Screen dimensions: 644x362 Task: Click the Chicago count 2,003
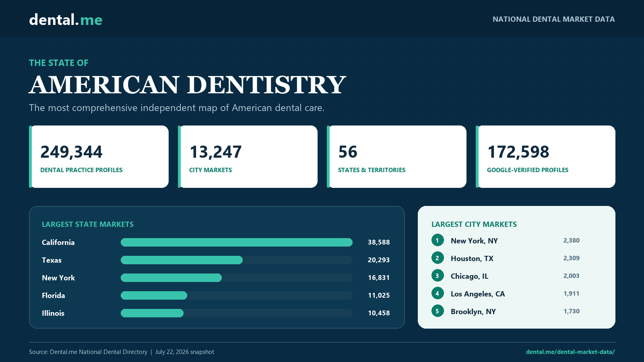click(x=572, y=276)
